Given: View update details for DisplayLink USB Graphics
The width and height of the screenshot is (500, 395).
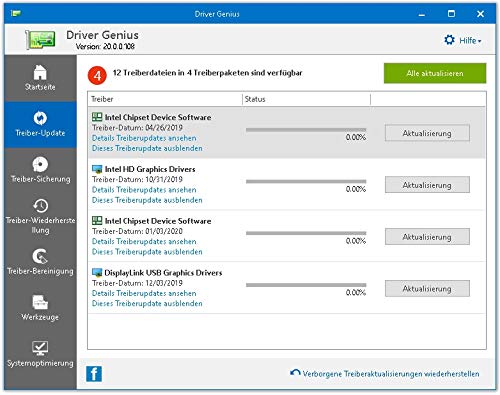Looking at the screenshot, I should (144, 293).
